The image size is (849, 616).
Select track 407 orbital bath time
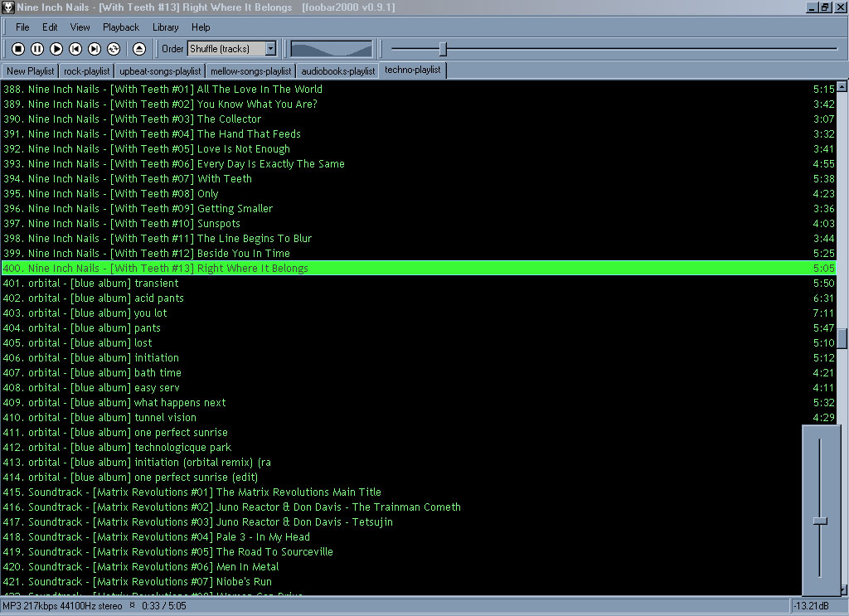[x=418, y=372]
